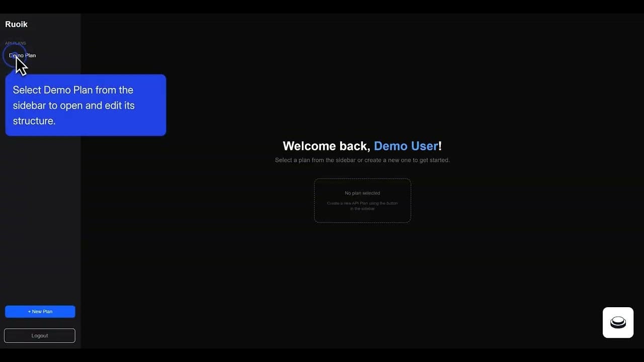644x362 pixels.
Task: Click the Demo User name in the greeting
Action: click(406, 146)
